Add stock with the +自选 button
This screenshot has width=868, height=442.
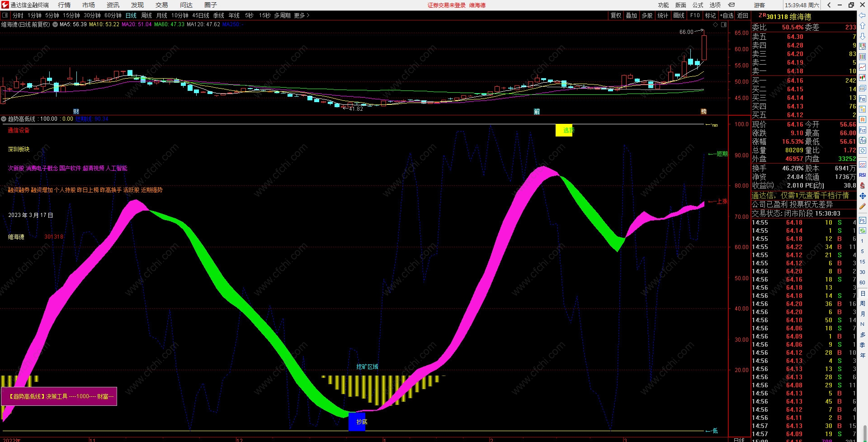[x=727, y=15]
